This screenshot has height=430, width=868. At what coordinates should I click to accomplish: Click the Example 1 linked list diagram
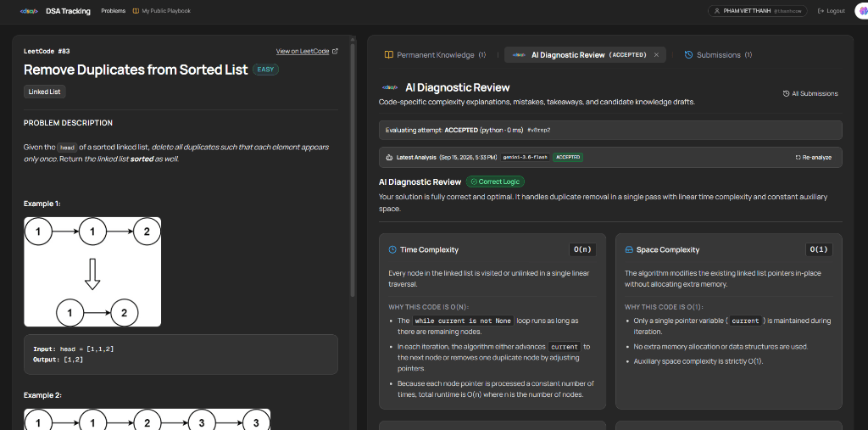click(x=92, y=271)
